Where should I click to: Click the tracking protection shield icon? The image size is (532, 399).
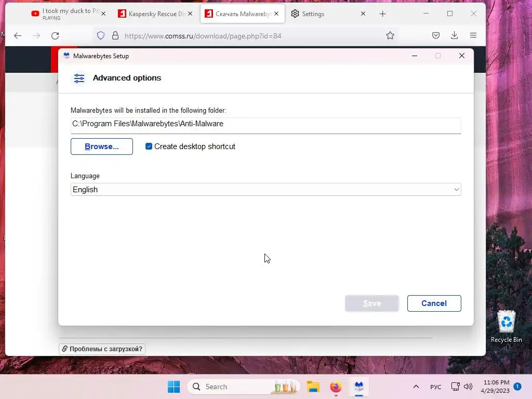(x=101, y=36)
